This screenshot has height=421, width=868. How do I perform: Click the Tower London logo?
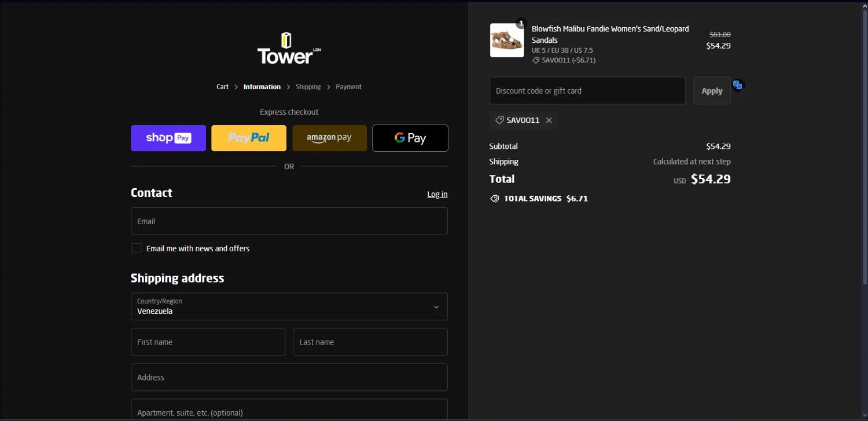(x=289, y=48)
